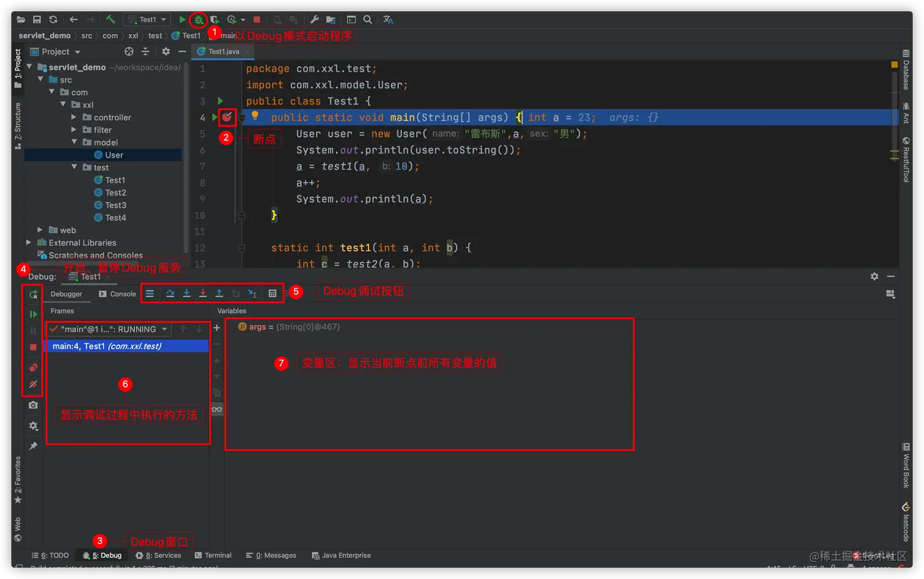Pin the debug tab with the pin icon
Viewport: 924px width, 579px height.
click(33, 446)
